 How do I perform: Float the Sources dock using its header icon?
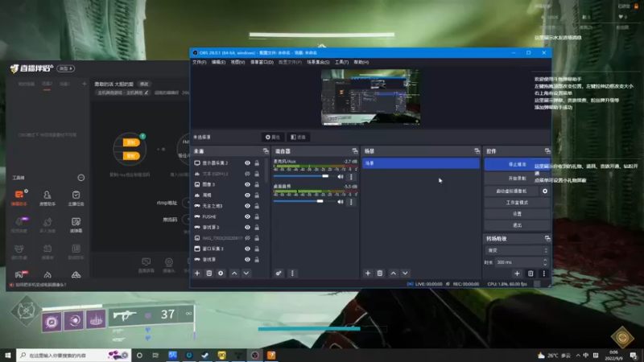click(266, 151)
